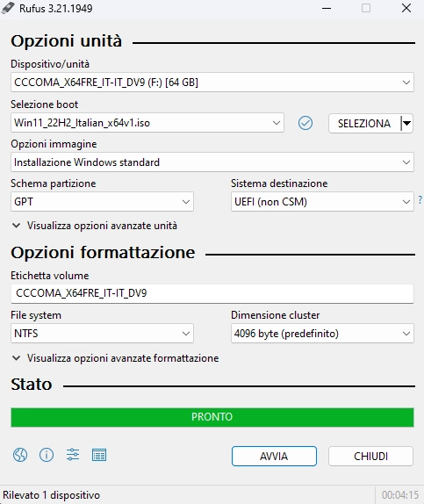Click the green PRONTO progress bar
Image resolution: width=424 pixels, height=504 pixels.
click(x=212, y=417)
